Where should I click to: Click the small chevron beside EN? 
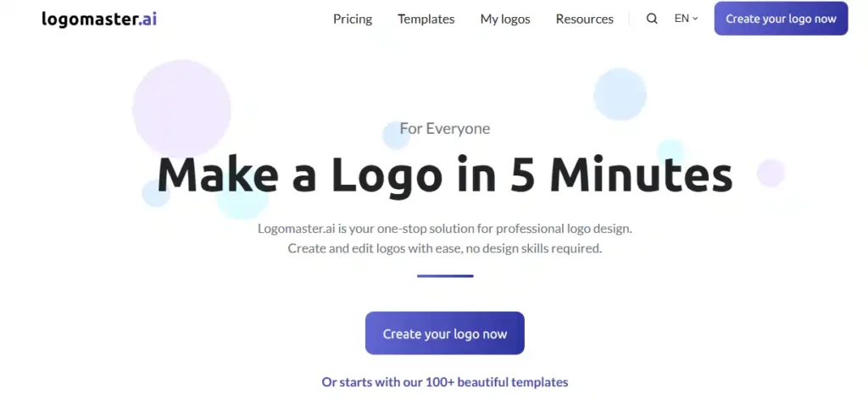(x=695, y=19)
